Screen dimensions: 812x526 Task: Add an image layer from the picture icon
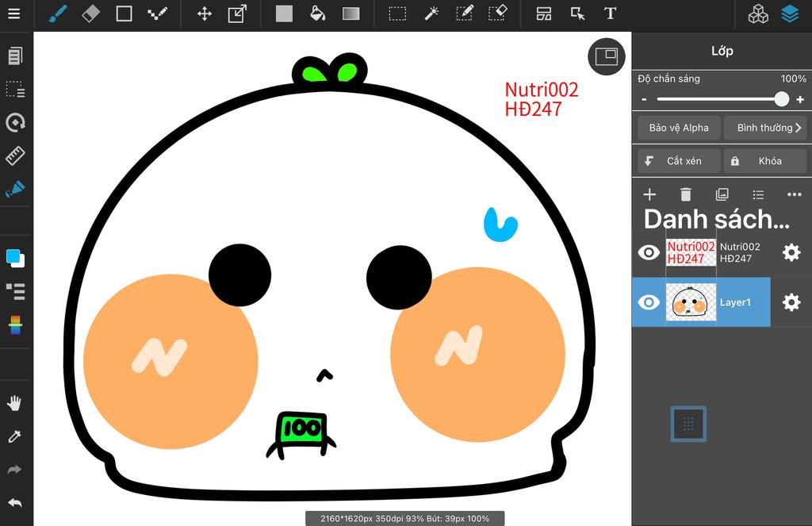coord(722,194)
